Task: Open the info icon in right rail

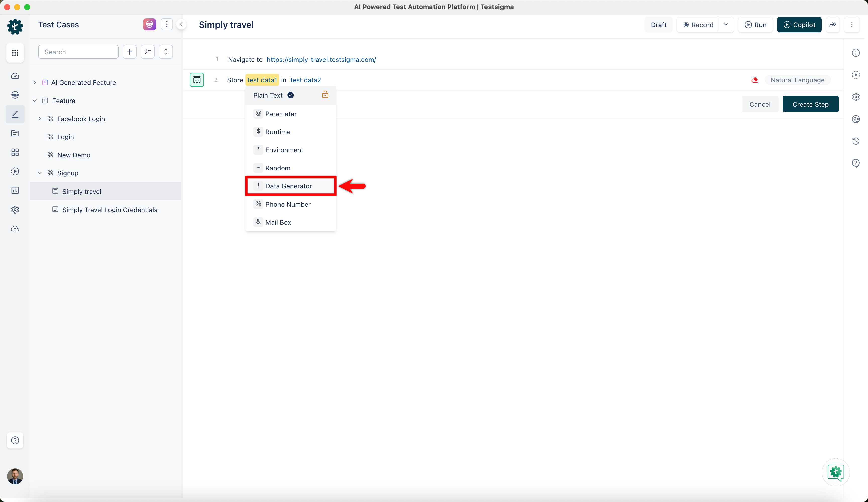Action: pyautogui.click(x=856, y=53)
